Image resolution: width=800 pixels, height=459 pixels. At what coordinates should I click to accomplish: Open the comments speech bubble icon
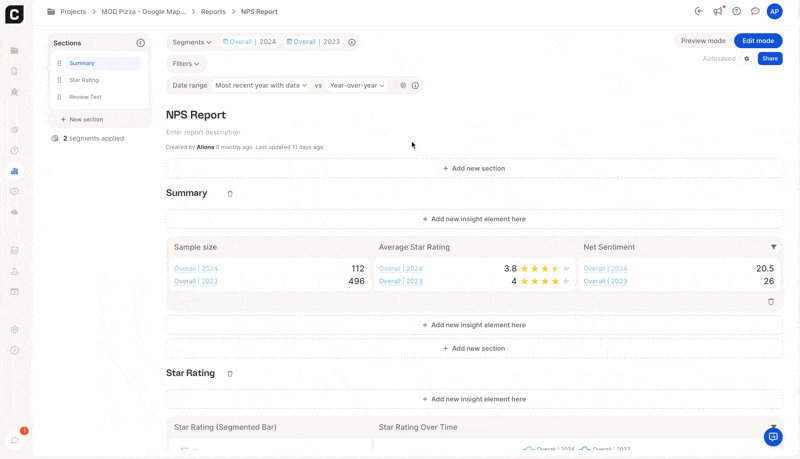(755, 11)
